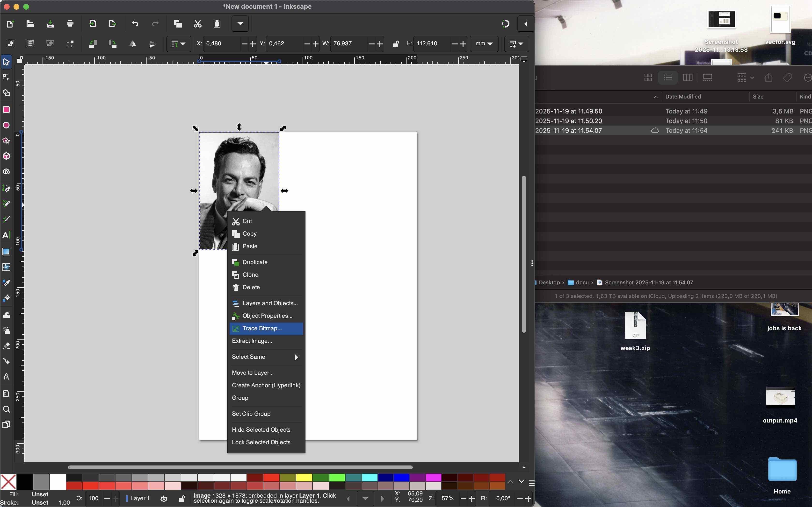The image size is (812, 507).
Task: Toggle Layer 1 visibility eye
Action: [x=164, y=499]
